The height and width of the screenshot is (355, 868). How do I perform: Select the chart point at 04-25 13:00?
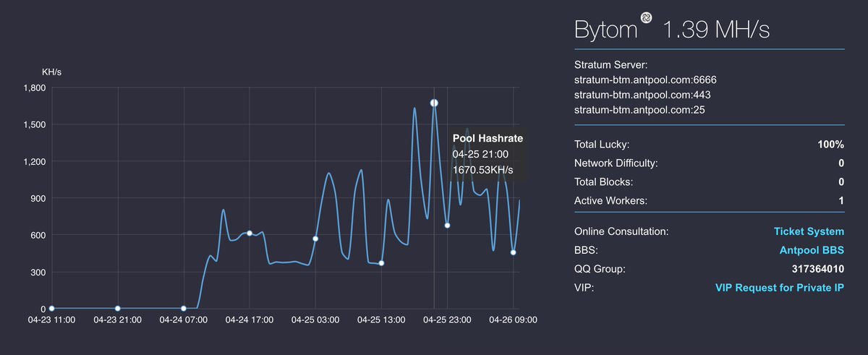click(x=381, y=263)
